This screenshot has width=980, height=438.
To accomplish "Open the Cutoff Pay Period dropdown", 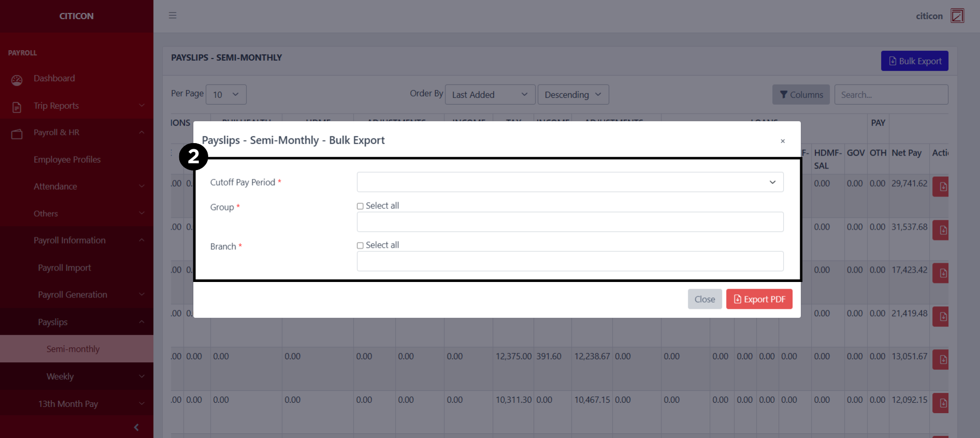I will (570, 182).
